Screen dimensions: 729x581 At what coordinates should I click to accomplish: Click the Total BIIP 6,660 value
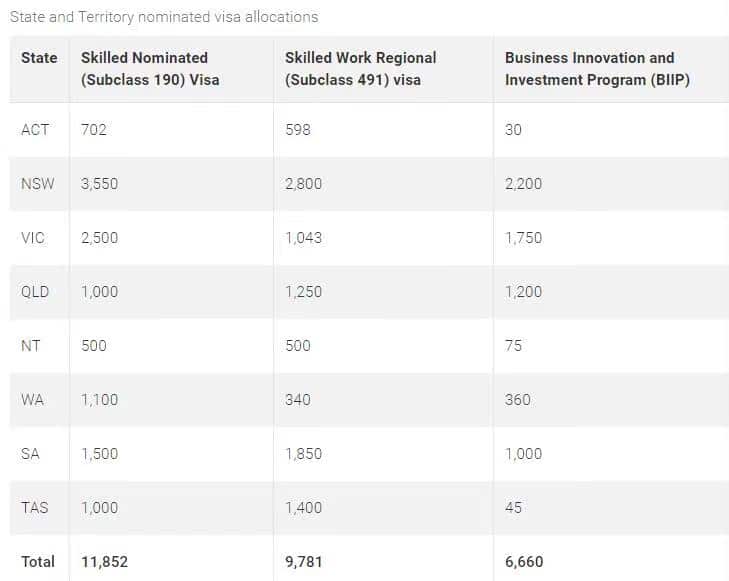(x=524, y=562)
